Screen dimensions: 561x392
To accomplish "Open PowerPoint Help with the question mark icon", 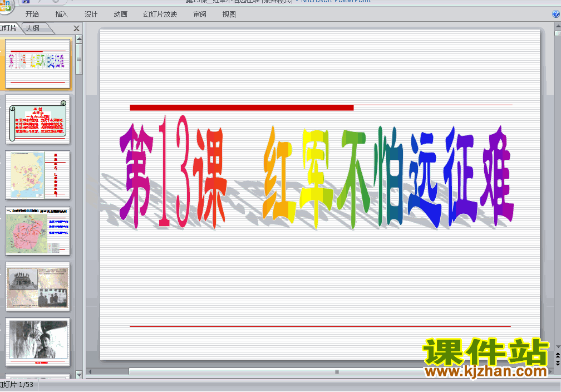I will (555, 14).
